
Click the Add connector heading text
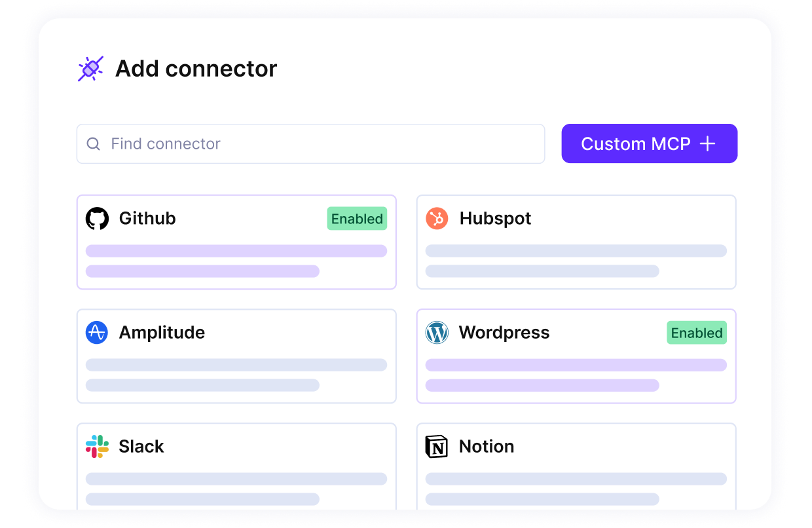click(196, 69)
